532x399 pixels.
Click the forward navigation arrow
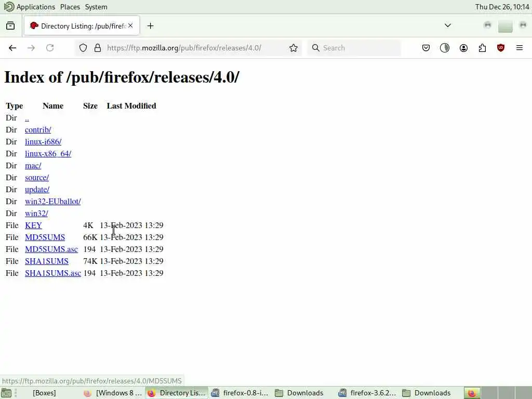(x=31, y=48)
